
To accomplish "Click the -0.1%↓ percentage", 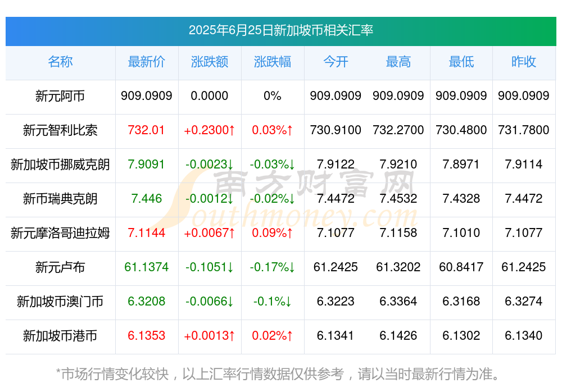I will point(273,302).
